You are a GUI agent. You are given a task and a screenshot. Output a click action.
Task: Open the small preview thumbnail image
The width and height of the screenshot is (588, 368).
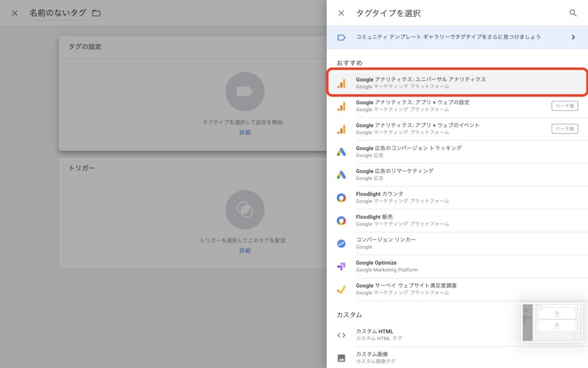click(x=552, y=323)
